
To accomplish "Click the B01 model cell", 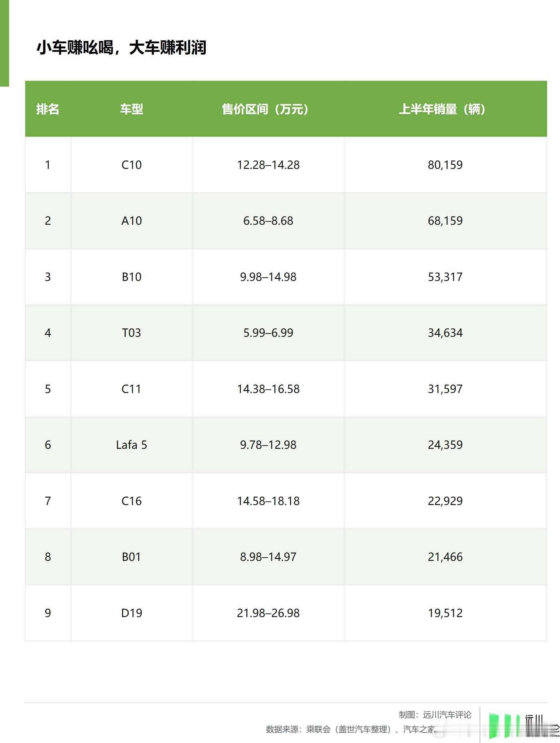I will click(x=132, y=557).
